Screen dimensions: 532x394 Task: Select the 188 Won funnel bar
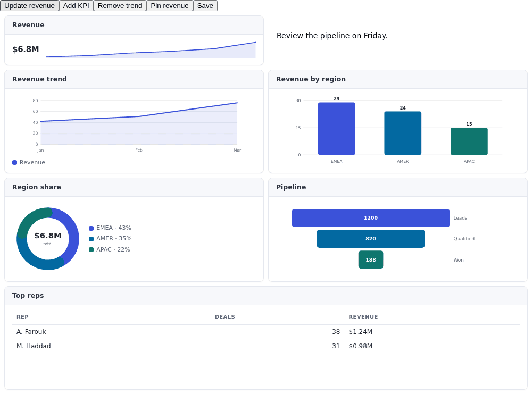(x=371, y=259)
